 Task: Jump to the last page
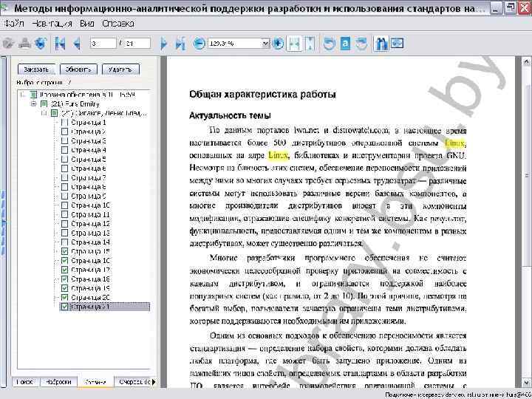180,44
